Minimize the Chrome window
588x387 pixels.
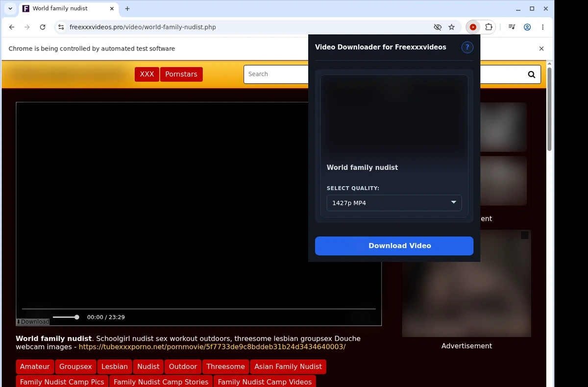(x=518, y=8)
